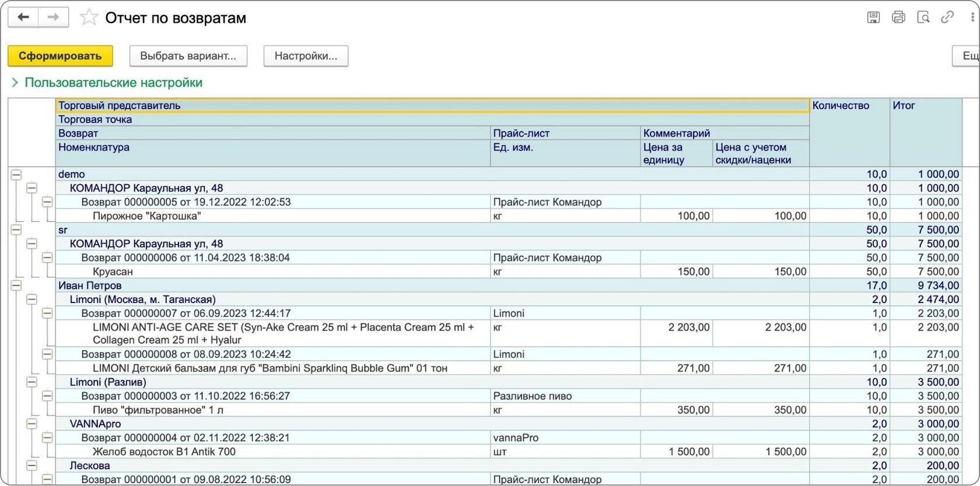This screenshot has height=486, width=980.
Task: Collapse Возврат 000000004 row
Action: tap(47, 438)
